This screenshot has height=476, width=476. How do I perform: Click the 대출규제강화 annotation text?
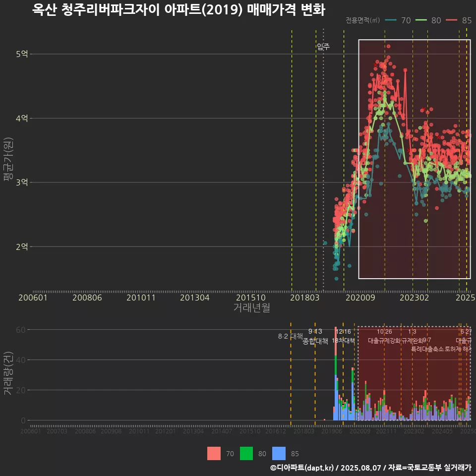tap(384, 340)
